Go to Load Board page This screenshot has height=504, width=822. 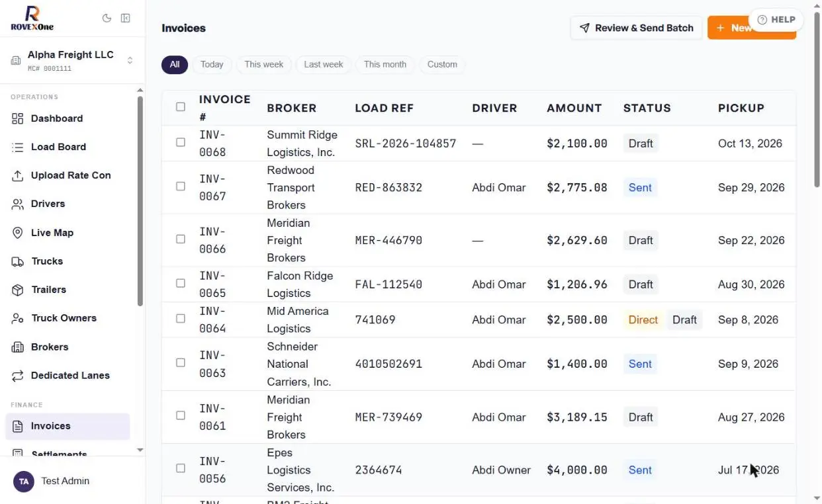(68, 147)
